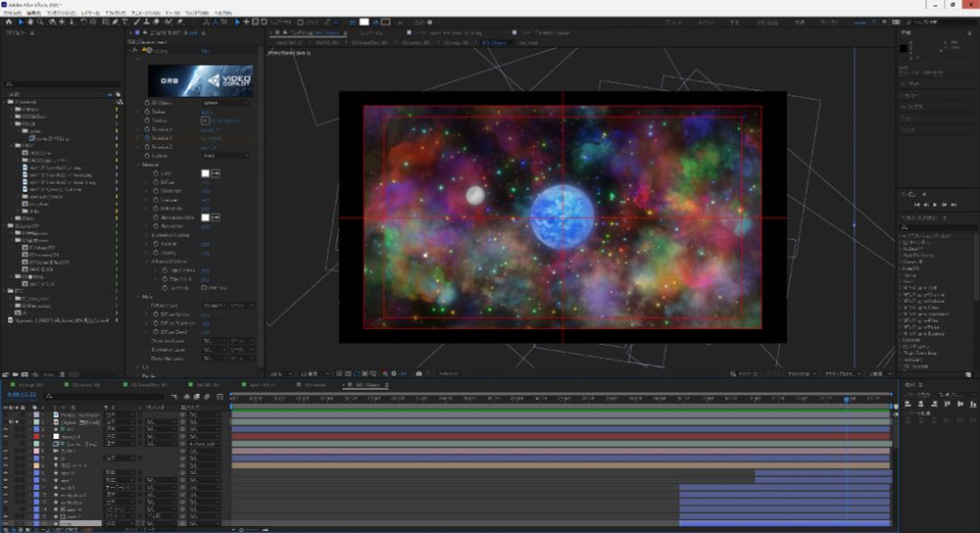Enable Motion Blur switch for the timeline
980x533 pixels.
pos(207,396)
